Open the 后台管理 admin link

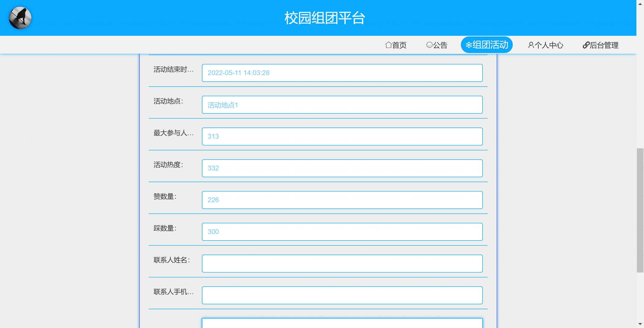tap(600, 45)
